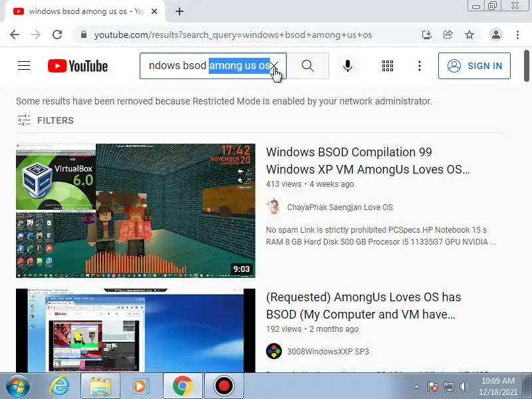Click the taskbar clock 10:09 AM
The image size is (532, 399).
pyautogui.click(x=497, y=386)
